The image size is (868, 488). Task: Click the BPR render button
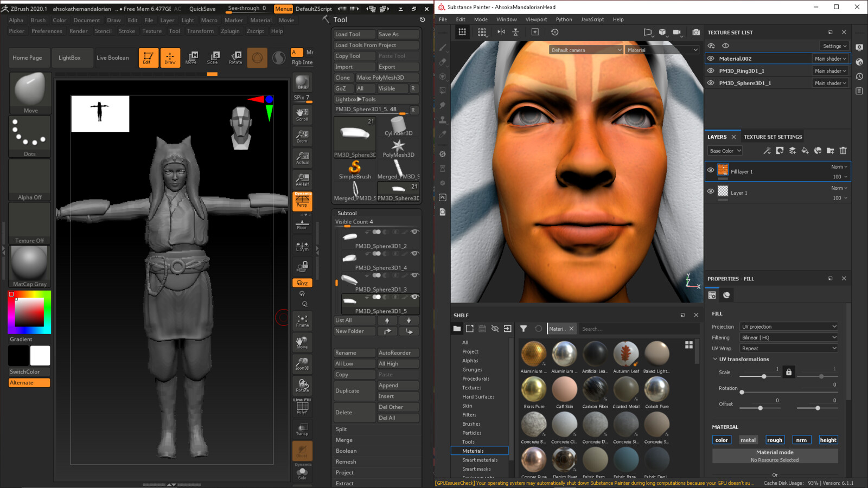pos(302,82)
